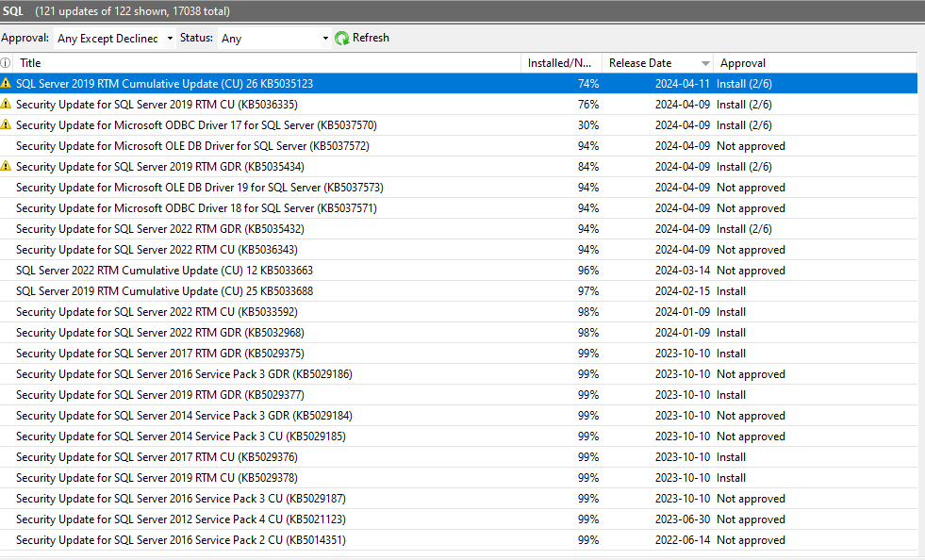Select SQL Server 2022 CU 12 KB5033663

[458, 271]
